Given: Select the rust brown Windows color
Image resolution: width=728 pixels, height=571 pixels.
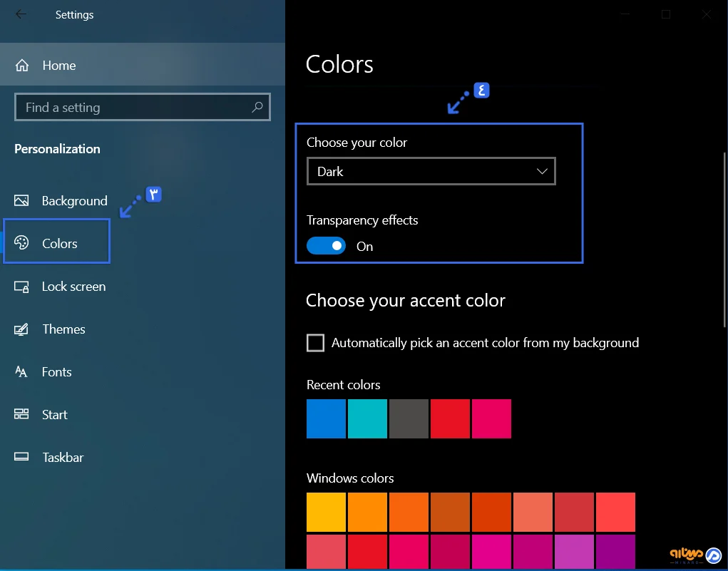Looking at the screenshot, I should [x=450, y=512].
